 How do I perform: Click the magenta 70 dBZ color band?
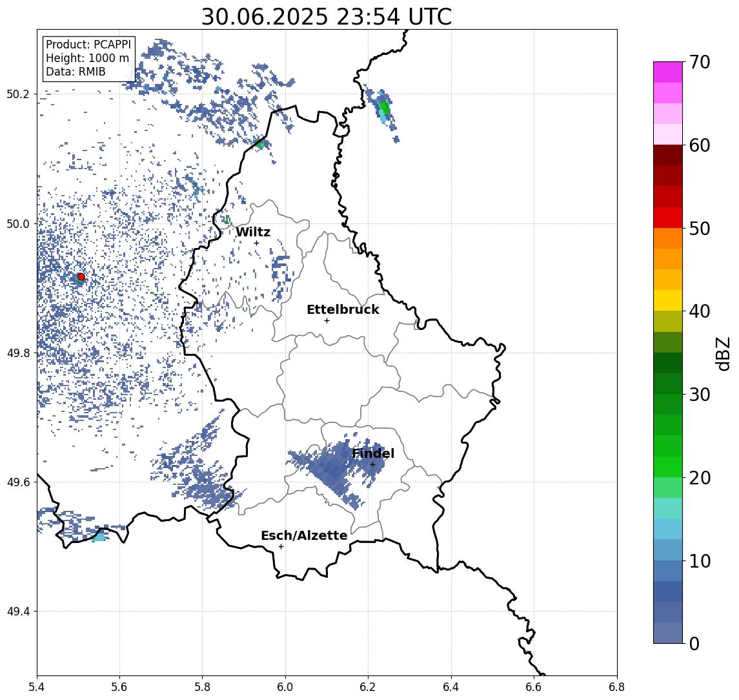pyautogui.click(x=668, y=72)
